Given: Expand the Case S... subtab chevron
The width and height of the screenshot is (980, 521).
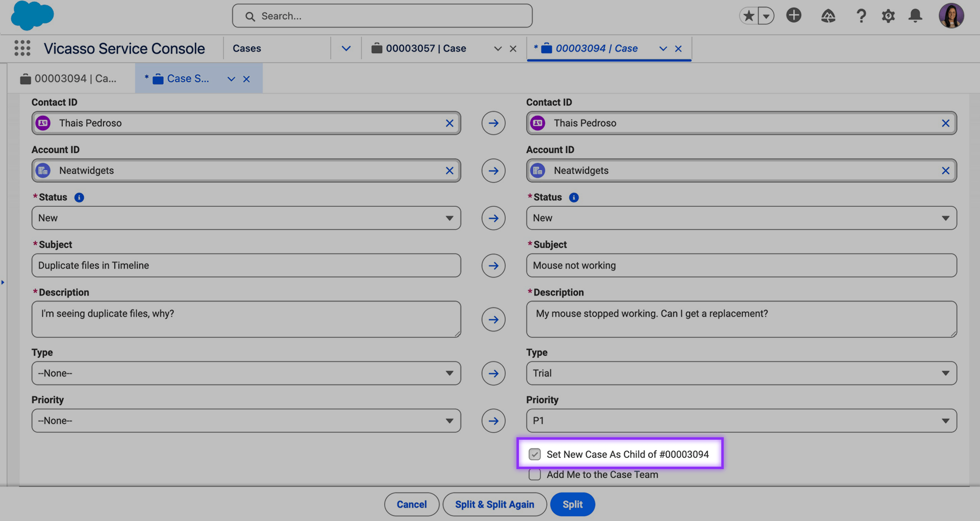Looking at the screenshot, I should [x=231, y=79].
